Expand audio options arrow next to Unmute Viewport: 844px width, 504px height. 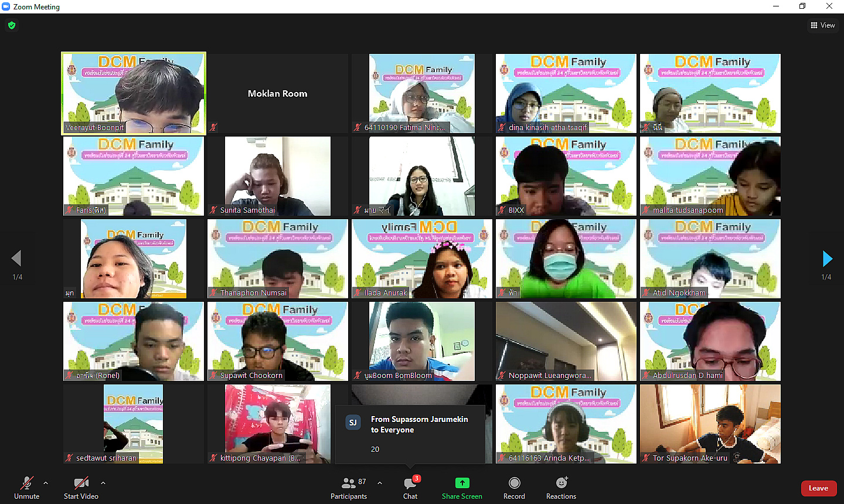(x=46, y=483)
